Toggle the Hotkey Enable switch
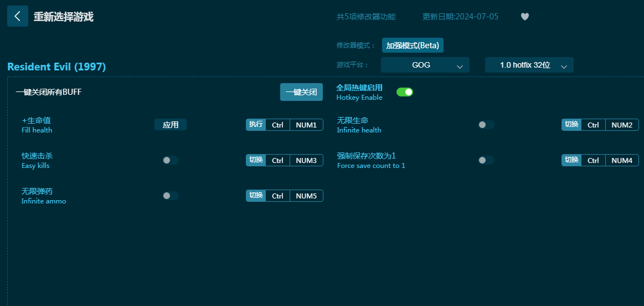The width and height of the screenshot is (644, 306). pos(405,92)
